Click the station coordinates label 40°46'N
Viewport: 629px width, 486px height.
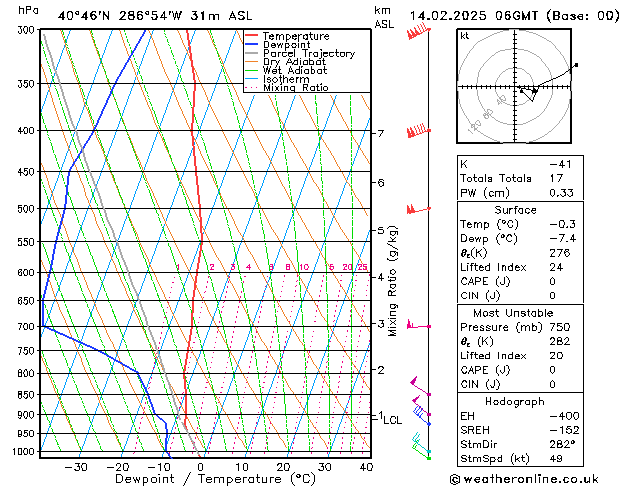coord(85,16)
